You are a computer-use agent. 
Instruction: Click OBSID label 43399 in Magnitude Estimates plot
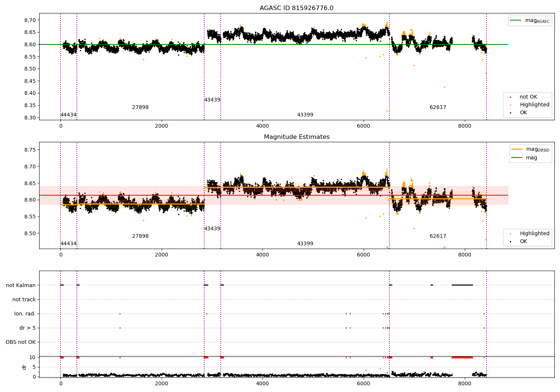click(305, 244)
